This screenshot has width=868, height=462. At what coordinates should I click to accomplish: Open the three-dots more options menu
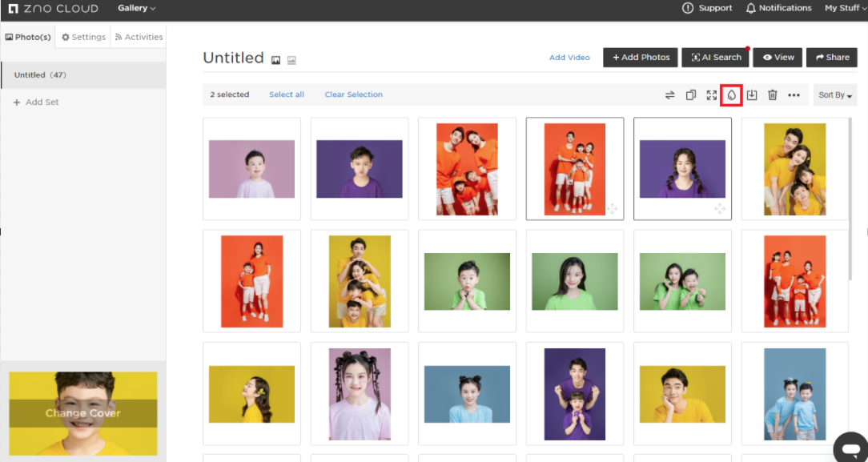794,95
